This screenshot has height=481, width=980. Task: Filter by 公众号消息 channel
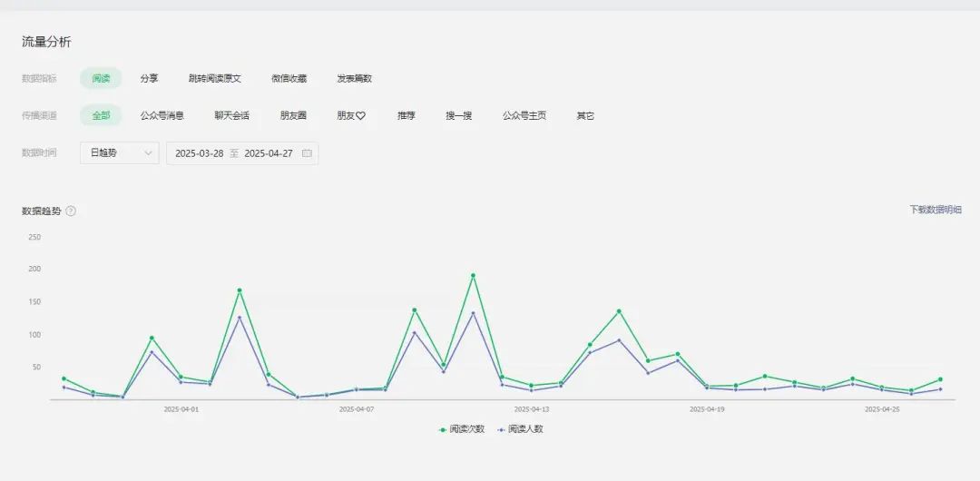(x=162, y=116)
